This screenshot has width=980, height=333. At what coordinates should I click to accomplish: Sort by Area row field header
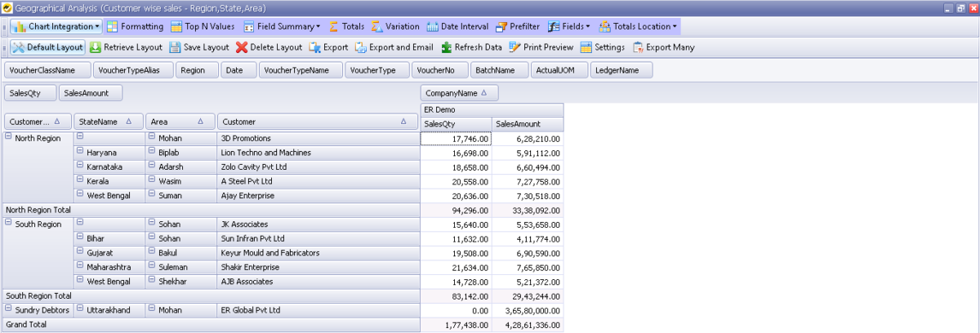pyautogui.click(x=180, y=122)
